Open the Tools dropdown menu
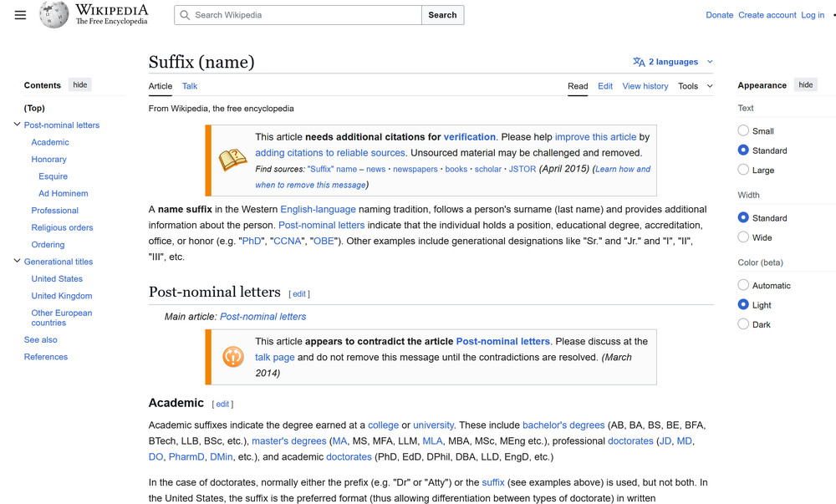Screen dimensions: 836x504 pyautogui.click(x=695, y=86)
